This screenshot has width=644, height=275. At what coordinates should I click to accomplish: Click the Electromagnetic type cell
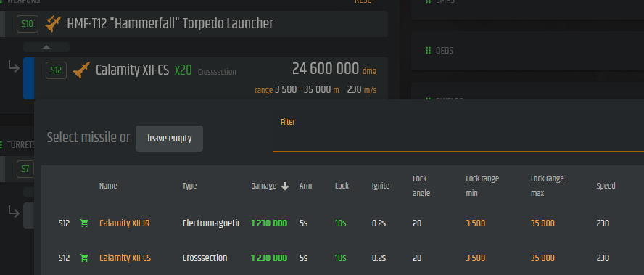[212, 223]
